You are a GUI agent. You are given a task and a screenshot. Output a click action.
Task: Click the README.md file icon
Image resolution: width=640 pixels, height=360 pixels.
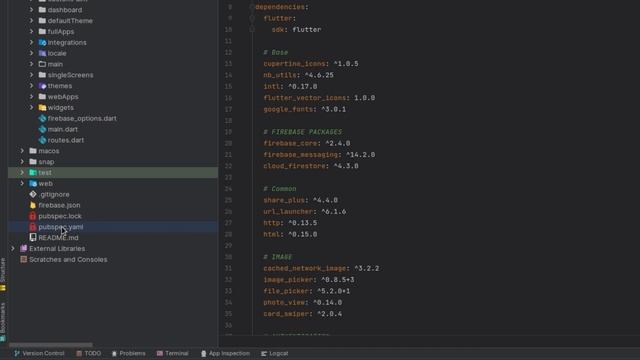[x=33, y=238]
